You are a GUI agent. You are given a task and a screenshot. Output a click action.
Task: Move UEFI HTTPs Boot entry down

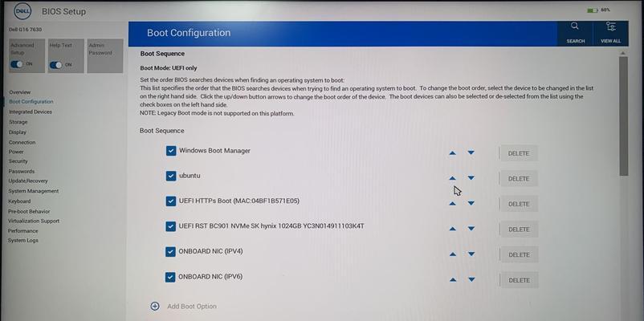point(471,203)
